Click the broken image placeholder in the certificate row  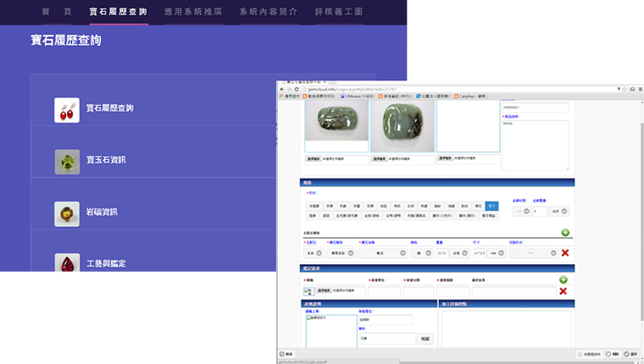(x=308, y=291)
